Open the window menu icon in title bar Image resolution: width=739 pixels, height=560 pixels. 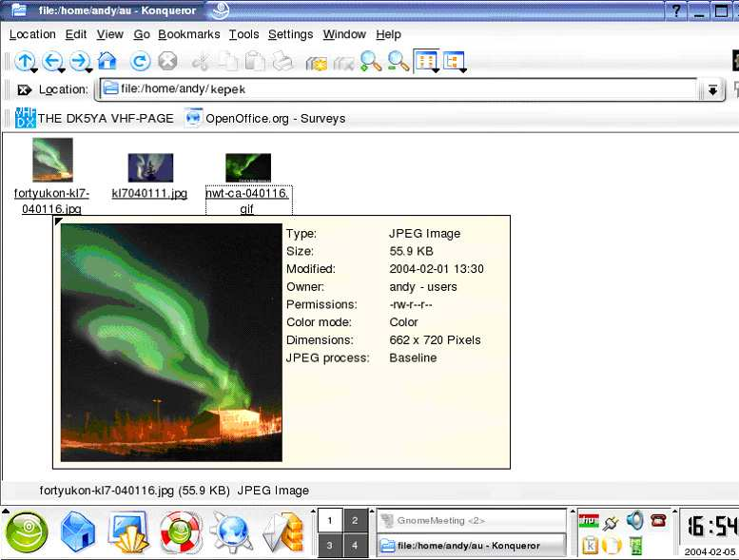(18, 10)
